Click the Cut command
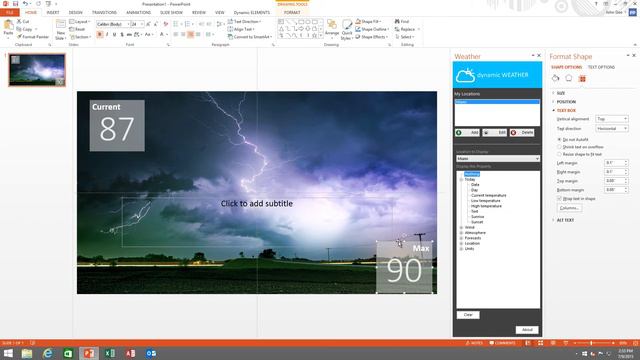 coord(23,21)
